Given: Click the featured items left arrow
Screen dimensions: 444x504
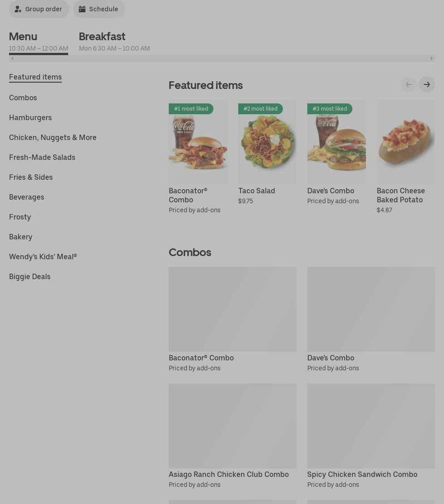Looking at the screenshot, I should point(409,84).
